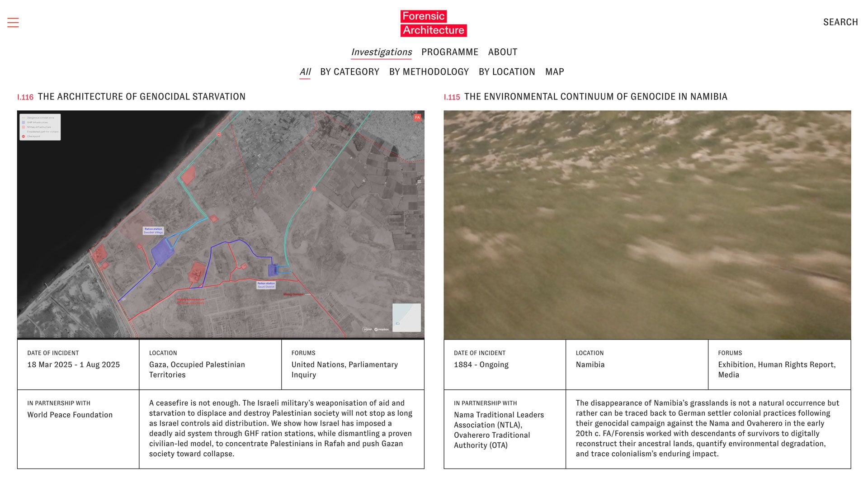The width and height of the screenshot is (868, 492).
Task: Click the minimap inset on Gaza map
Action: coord(406,317)
